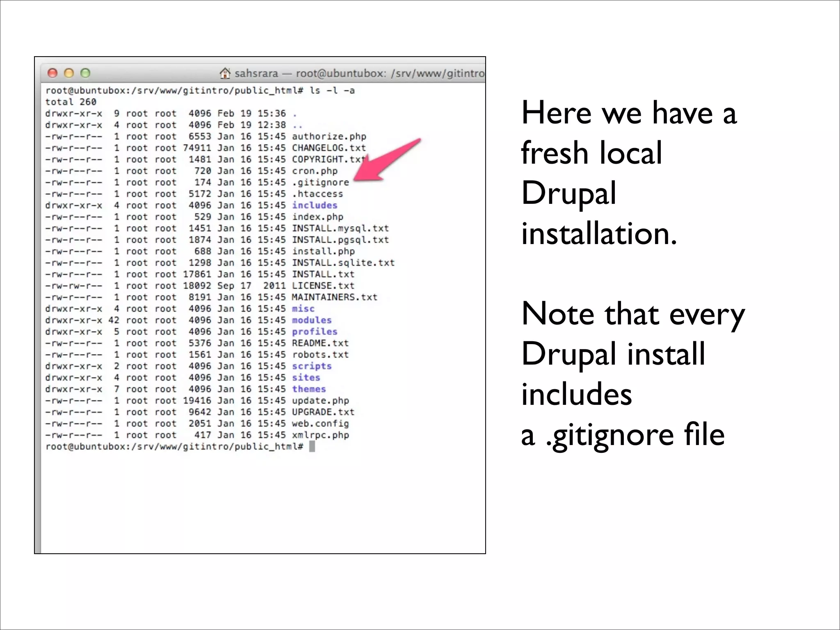Click the link count 42 on the modules row
The width and height of the screenshot is (840, 630).
pos(114,320)
